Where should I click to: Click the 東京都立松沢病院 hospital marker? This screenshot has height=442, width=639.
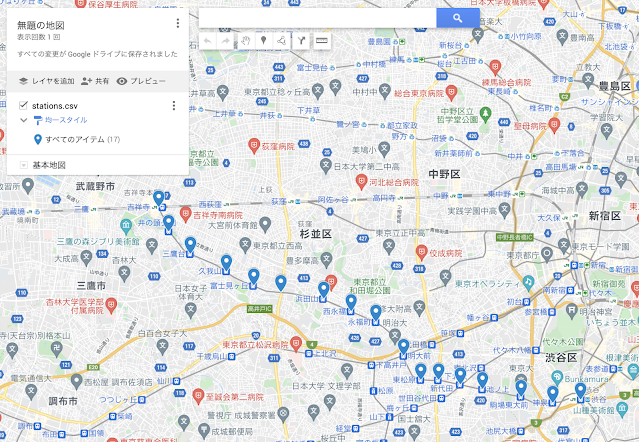[296, 344]
